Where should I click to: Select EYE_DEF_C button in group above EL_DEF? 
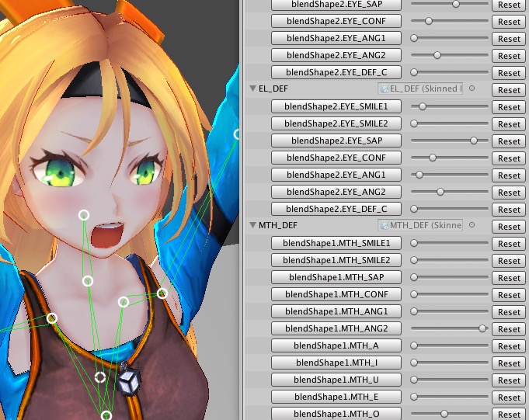(x=336, y=72)
